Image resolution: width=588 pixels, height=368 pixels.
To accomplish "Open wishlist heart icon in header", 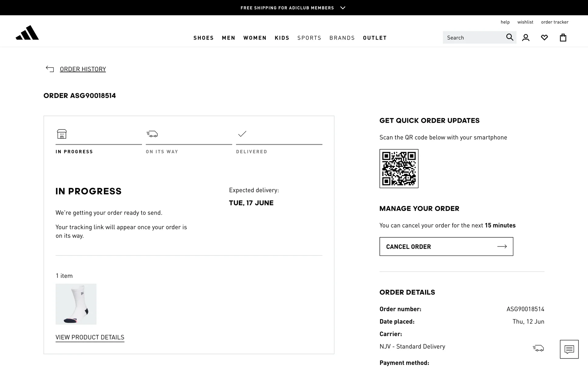I will coord(544,38).
